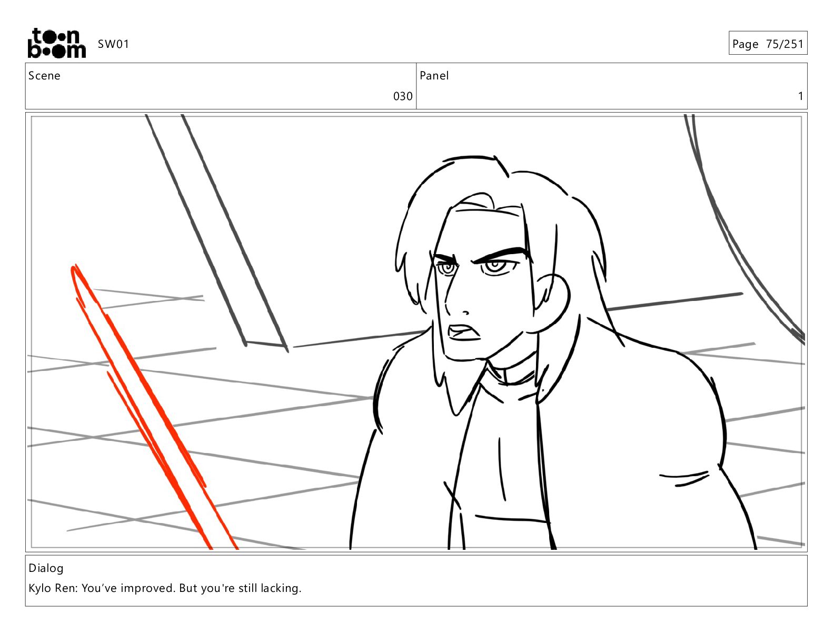Select scene number 030
This screenshot has height=644, width=834.
coord(403,96)
